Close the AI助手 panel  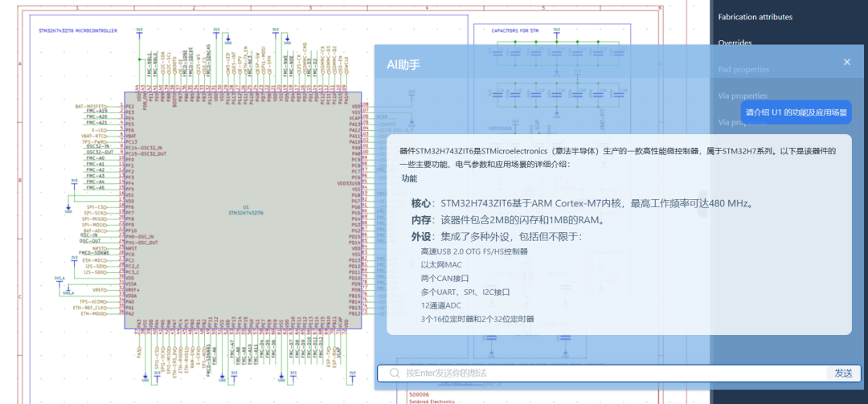click(846, 62)
